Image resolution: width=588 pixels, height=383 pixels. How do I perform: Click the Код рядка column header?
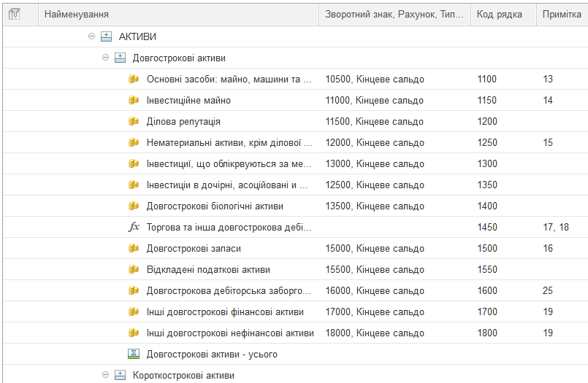coord(500,15)
